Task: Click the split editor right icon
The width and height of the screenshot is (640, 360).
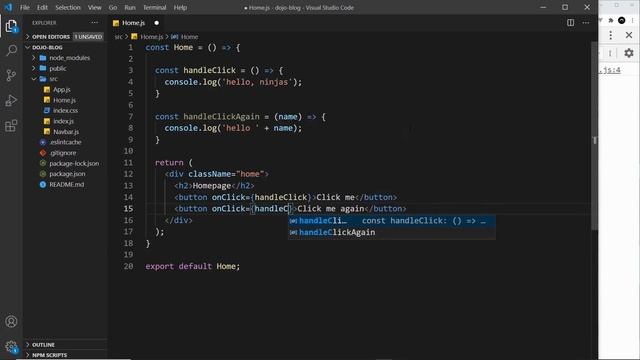Action: point(571,23)
